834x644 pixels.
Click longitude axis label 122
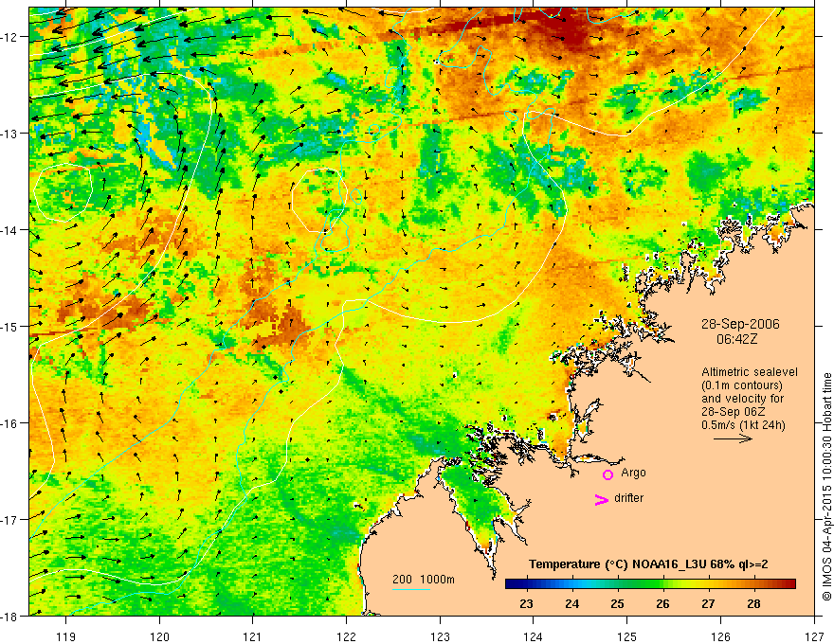[346, 636]
